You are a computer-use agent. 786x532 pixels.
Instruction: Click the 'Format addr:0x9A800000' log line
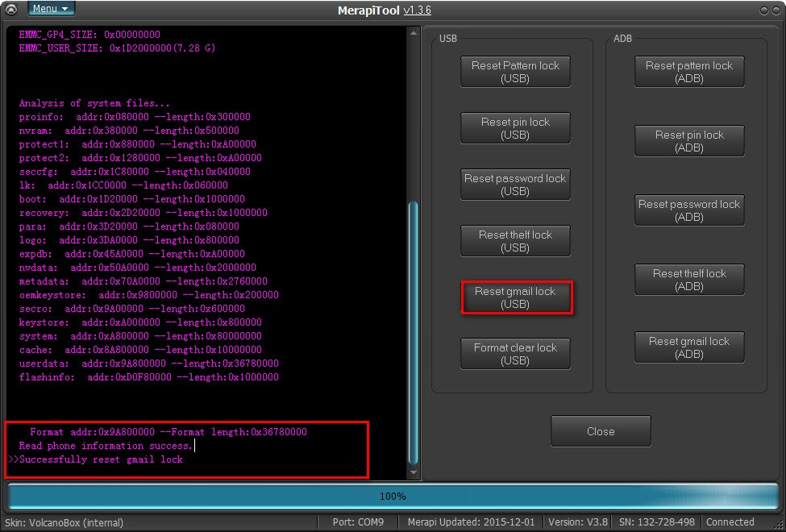[x=168, y=432]
